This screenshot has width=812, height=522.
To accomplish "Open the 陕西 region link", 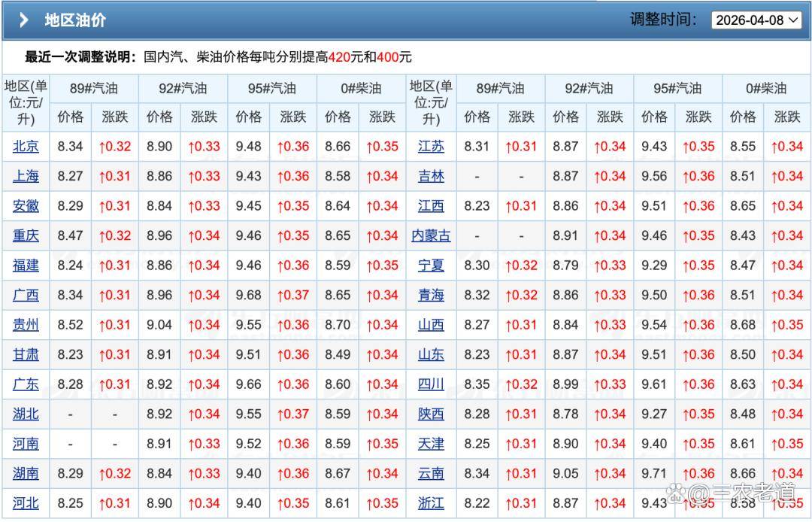I will 432,414.
